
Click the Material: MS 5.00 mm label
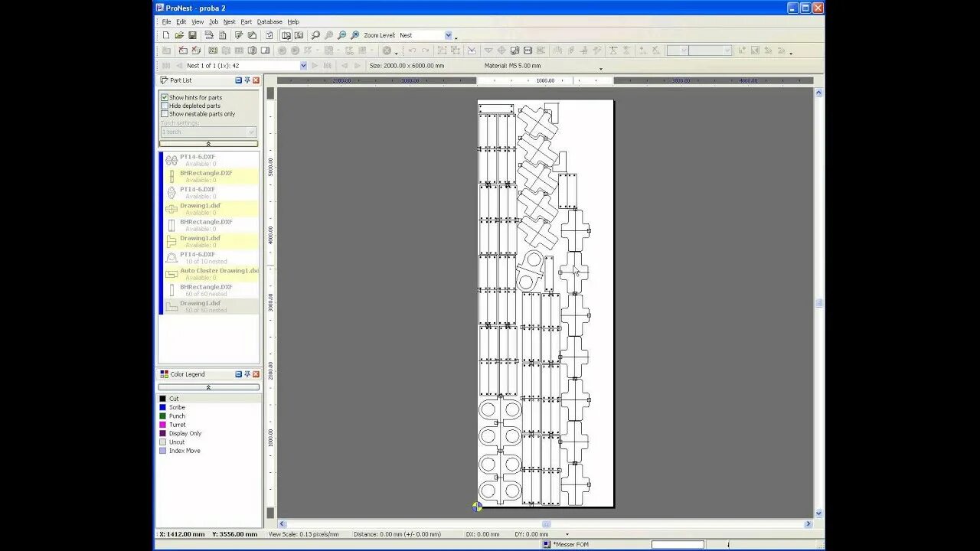[512, 66]
